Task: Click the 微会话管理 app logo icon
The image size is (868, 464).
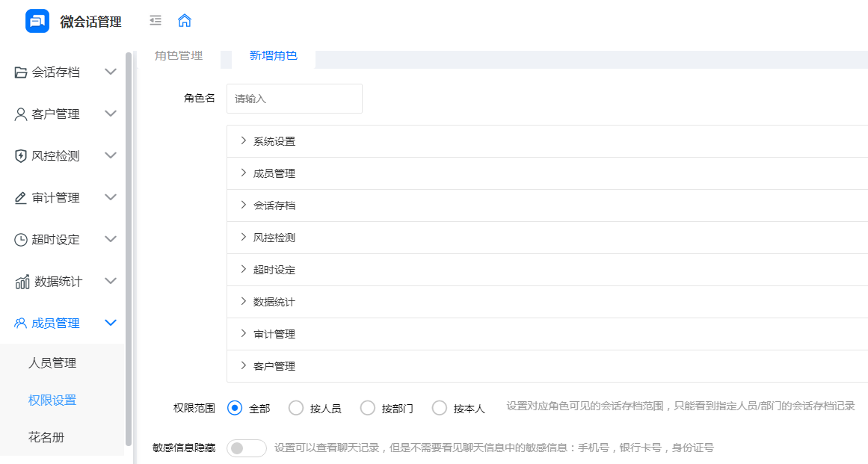Action: coord(36,21)
